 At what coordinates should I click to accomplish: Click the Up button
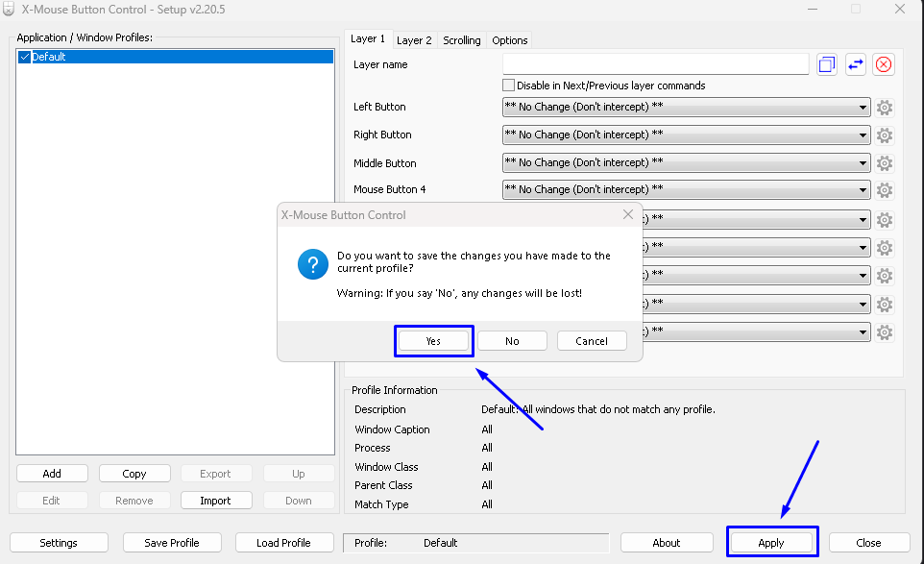299,474
